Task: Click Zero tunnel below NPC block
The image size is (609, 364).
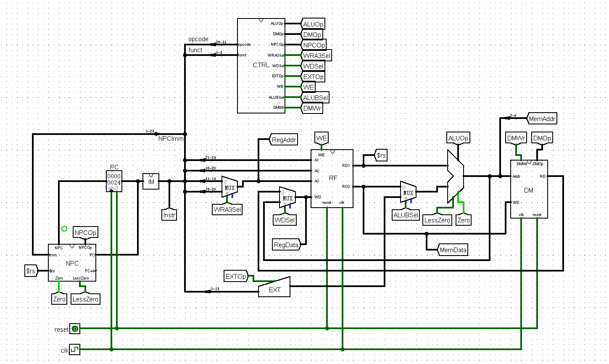Action: 59,298
